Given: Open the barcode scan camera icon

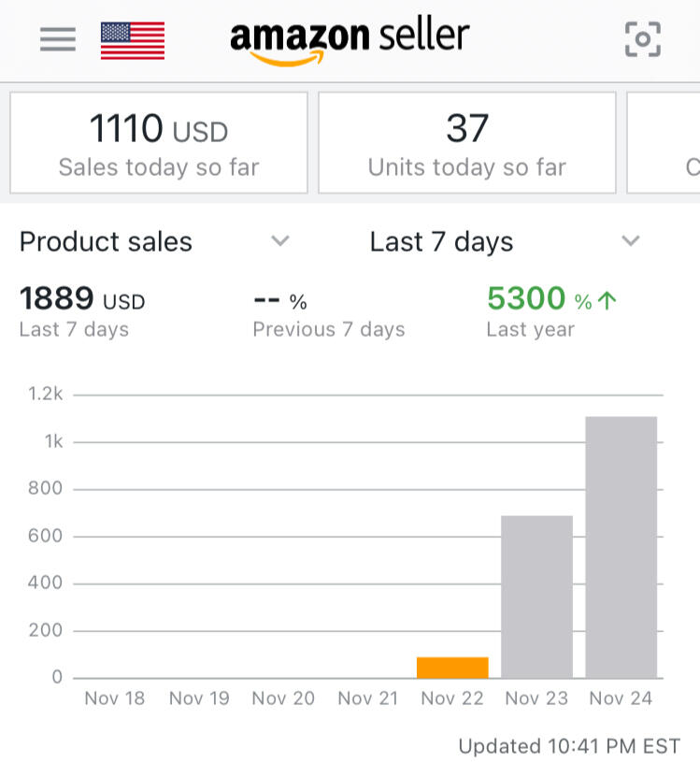Looking at the screenshot, I should [x=642, y=39].
